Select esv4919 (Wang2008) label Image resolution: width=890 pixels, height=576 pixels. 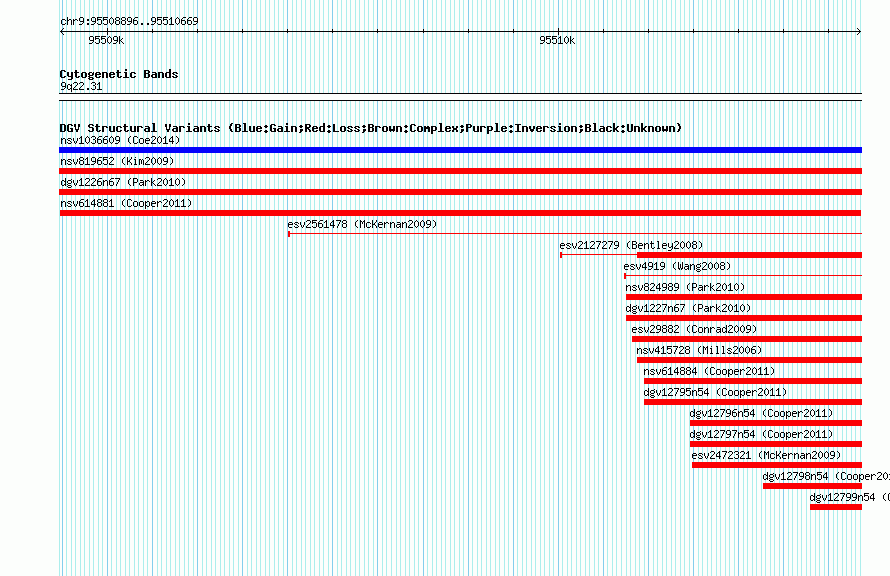point(677,266)
